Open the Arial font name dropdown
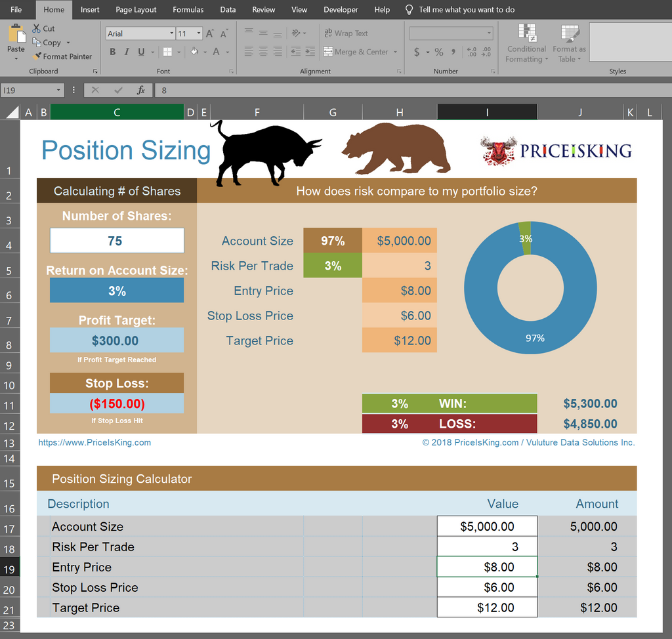 pos(171,33)
